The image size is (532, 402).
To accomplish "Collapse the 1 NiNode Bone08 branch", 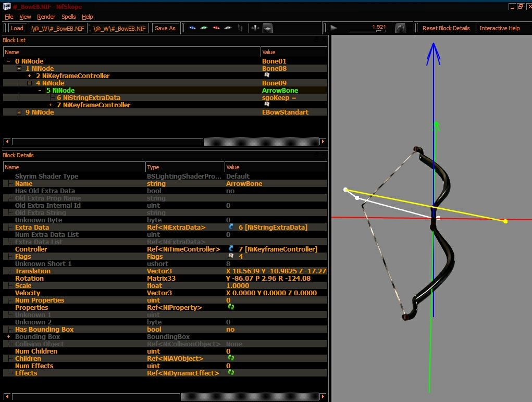I will (x=19, y=68).
